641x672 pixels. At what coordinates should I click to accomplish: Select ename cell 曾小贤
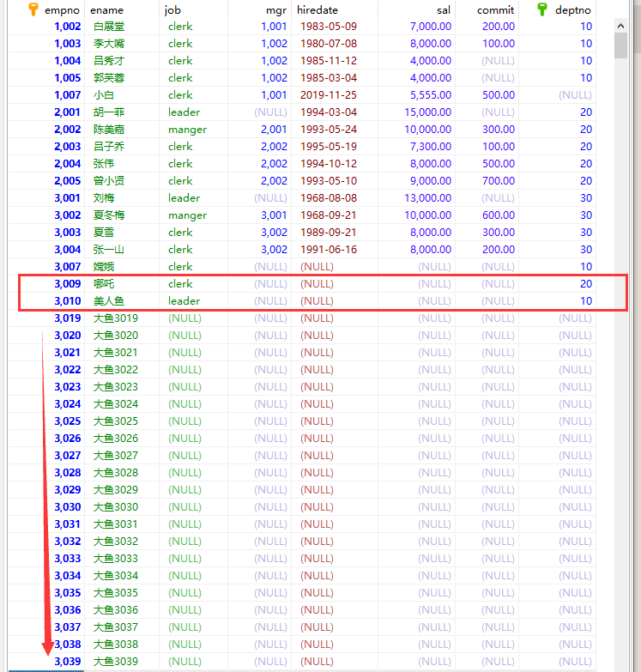coord(122,181)
